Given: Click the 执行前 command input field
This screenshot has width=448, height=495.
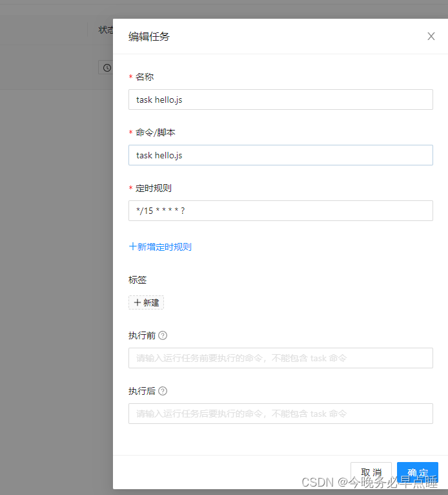Looking at the screenshot, I should (281, 358).
